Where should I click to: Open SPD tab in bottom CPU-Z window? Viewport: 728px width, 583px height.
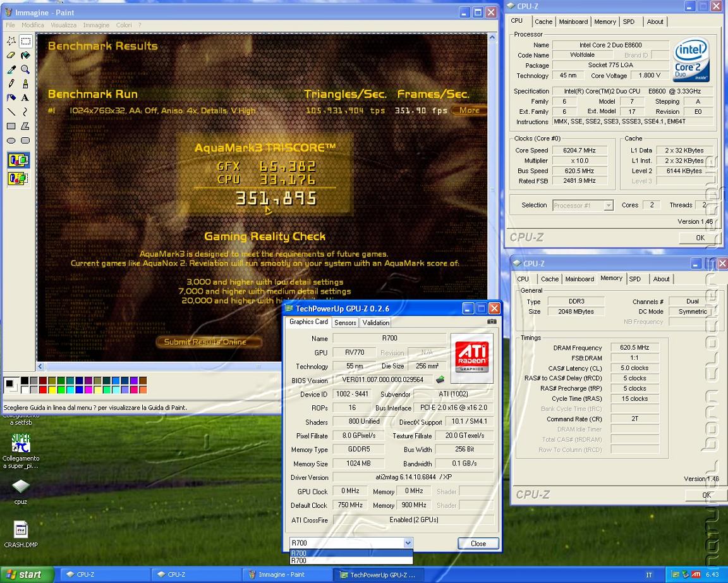coord(634,279)
